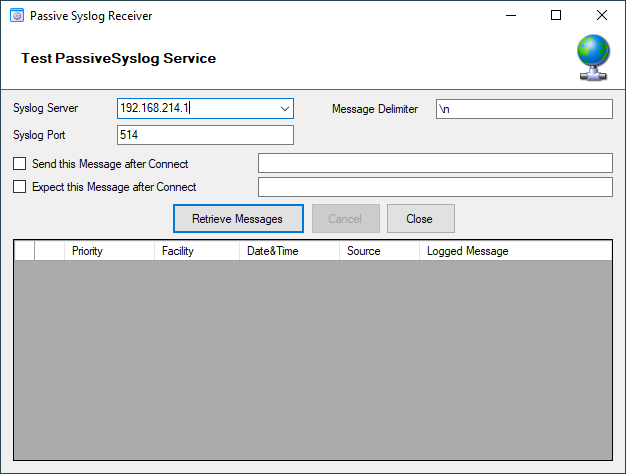Expand the Syslog Server dropdown arrow
Screen dimensions: 626x474
(284, 109)
